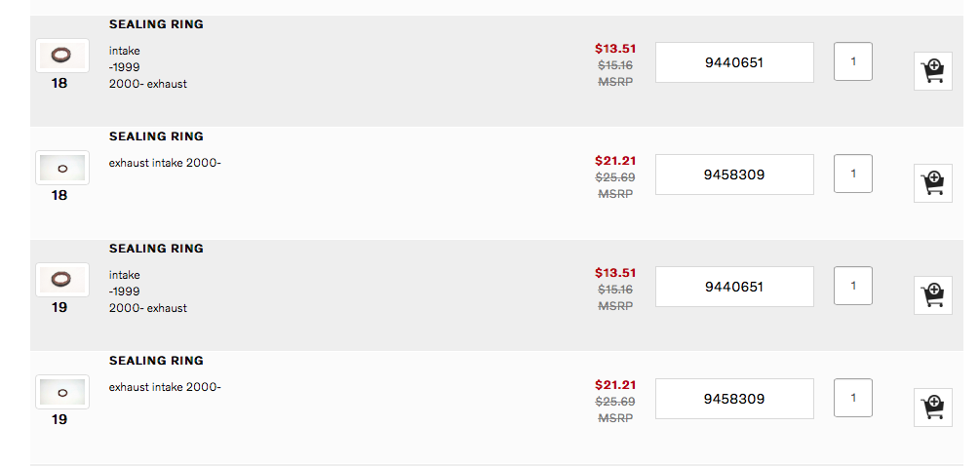The width and height of the screenshot is (980, 466).
Task: Click part number 9458309 for item 19
Action: tap(734, 399)
